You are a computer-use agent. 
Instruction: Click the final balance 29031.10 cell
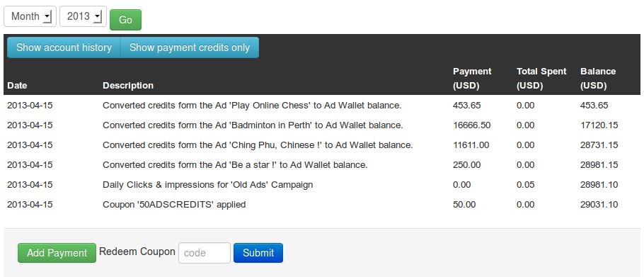click(599, 204)
